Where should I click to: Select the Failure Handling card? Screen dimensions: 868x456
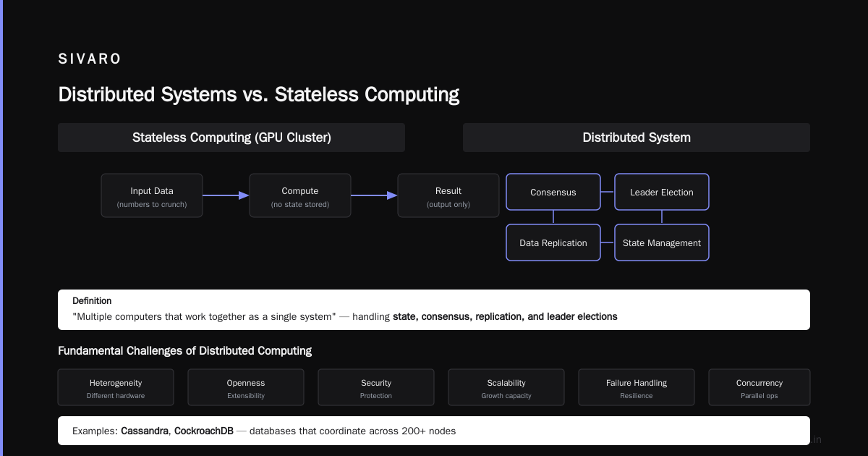click(x=637, y=387)
